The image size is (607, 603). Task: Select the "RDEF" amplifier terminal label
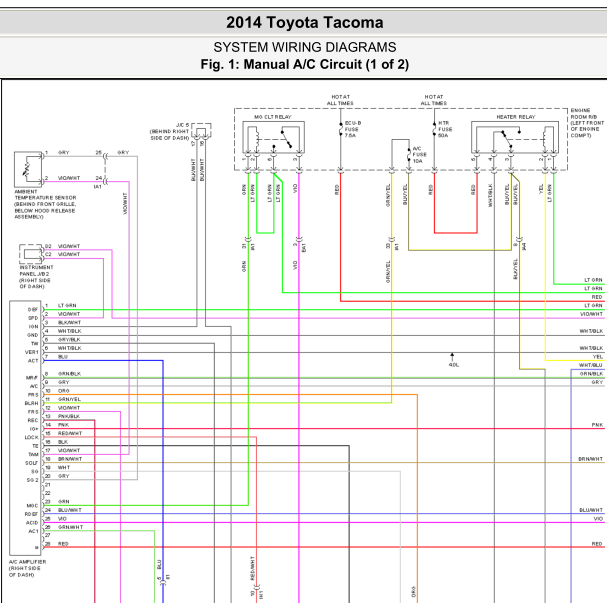[x=31, y=514]
